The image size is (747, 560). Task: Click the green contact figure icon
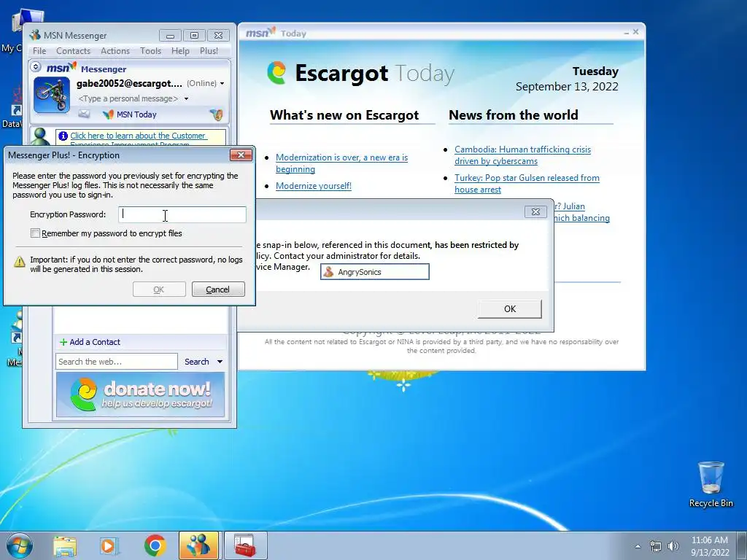(41, 137)
